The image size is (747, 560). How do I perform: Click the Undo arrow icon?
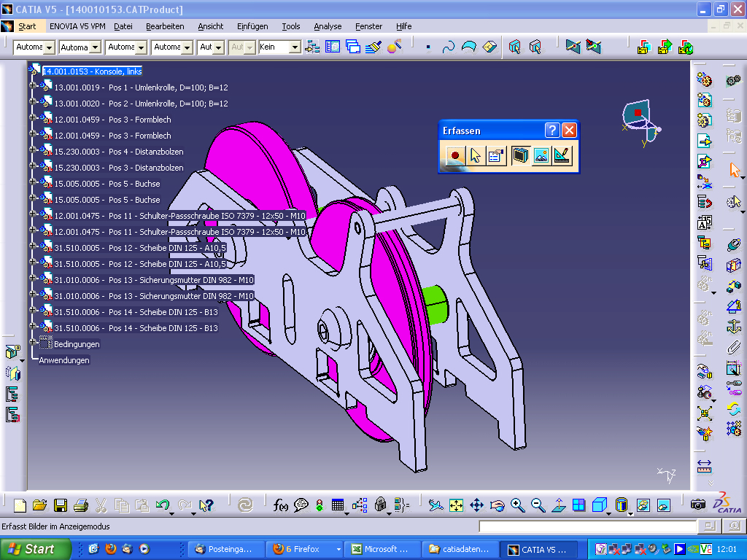pyautogui.click(x=163, y=505)
